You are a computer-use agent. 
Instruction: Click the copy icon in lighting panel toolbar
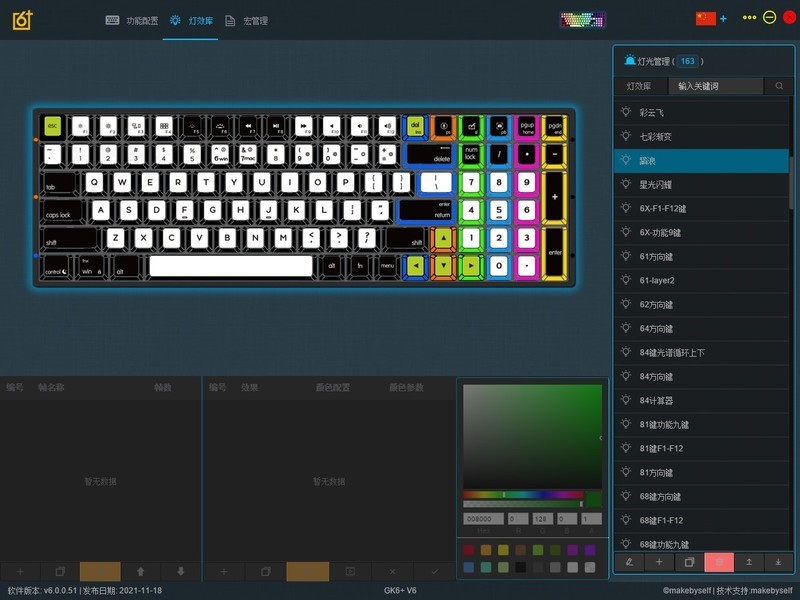click(689, 563)
